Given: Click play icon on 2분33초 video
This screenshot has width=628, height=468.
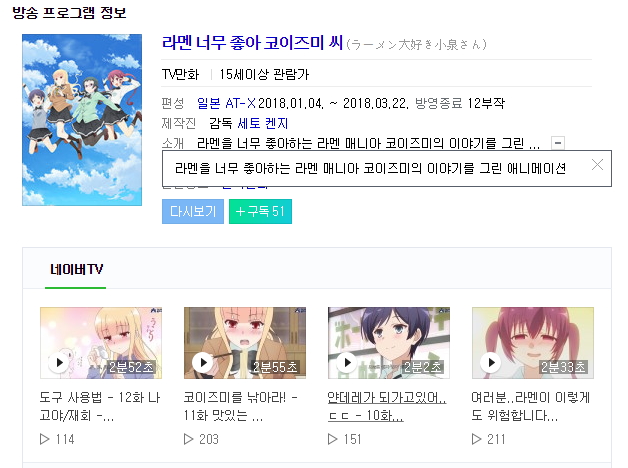Looking at the screenshot, I should pos(491,363).
